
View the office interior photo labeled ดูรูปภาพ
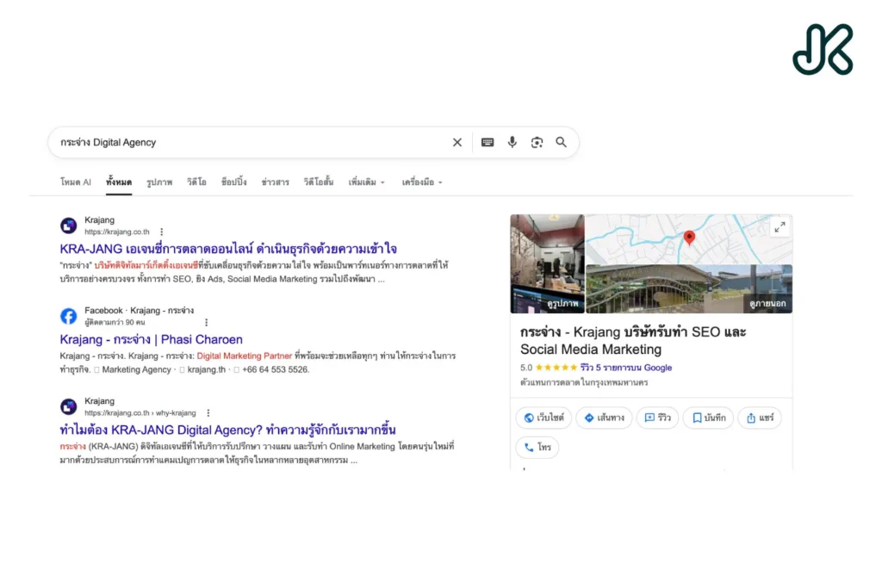(x=547, y=263)
